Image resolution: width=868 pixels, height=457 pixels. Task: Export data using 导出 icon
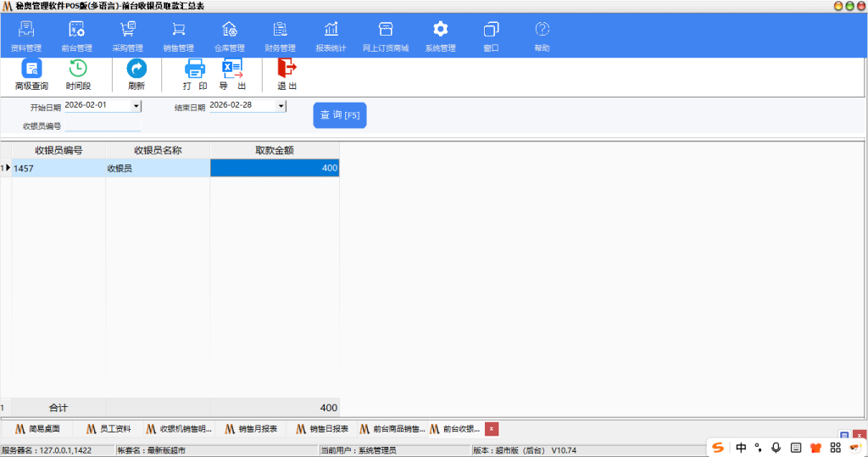(x=232, y=70)
